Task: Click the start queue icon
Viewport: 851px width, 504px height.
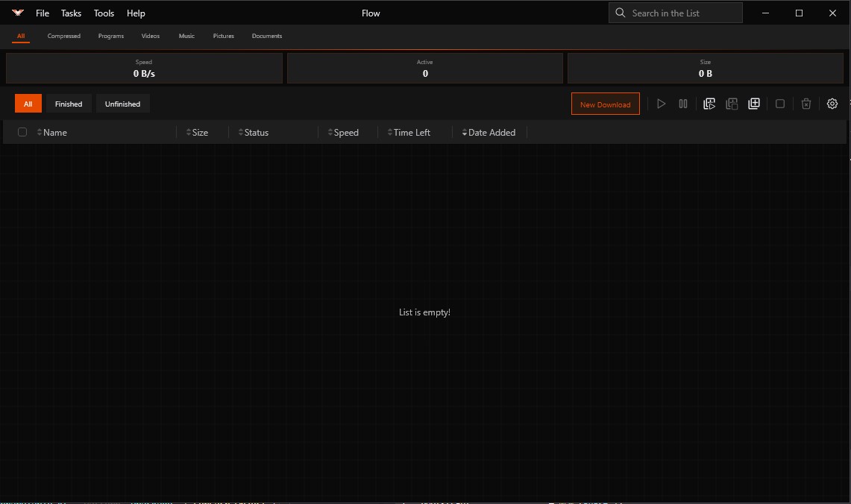Action: coord(709,104)
